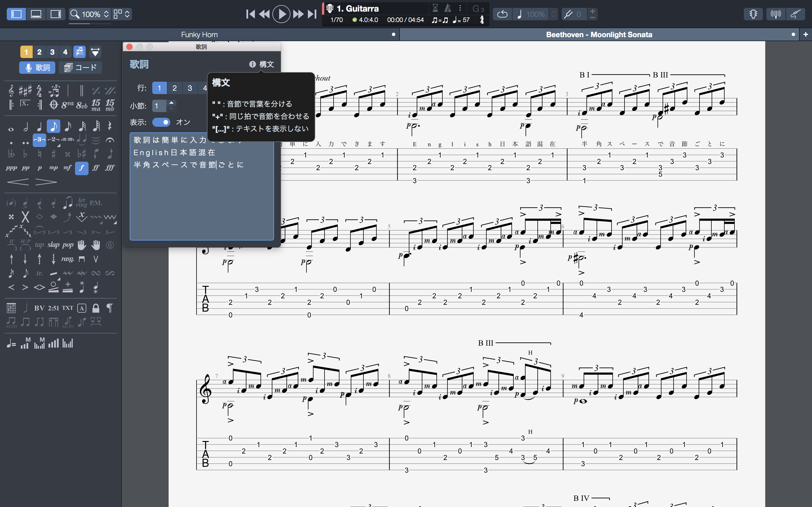Open the コード chords panel button
812x507 pixels.
(81, 67)
